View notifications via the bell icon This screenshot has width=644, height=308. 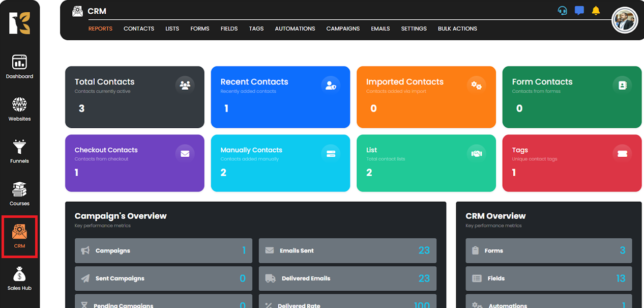596,11
